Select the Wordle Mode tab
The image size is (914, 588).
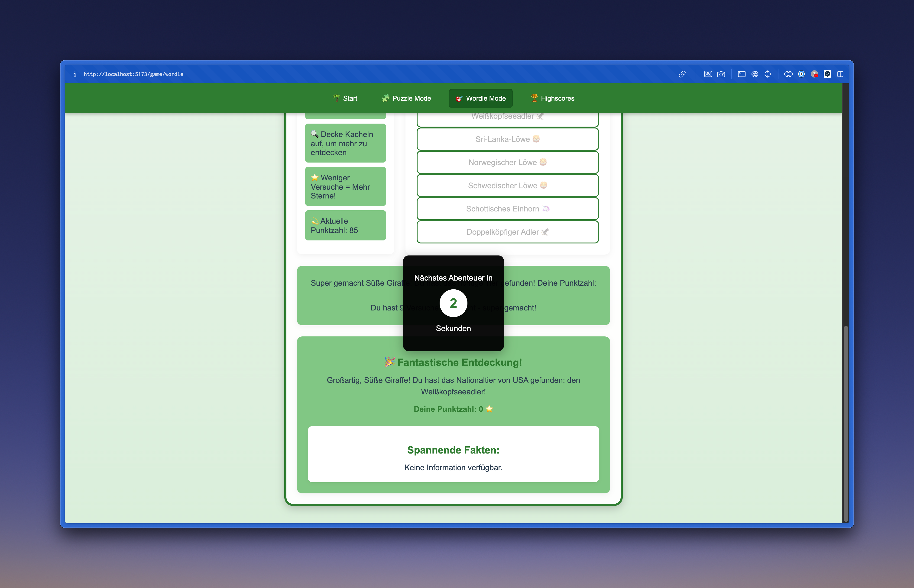pyautogui.click(x=481, y=98)
